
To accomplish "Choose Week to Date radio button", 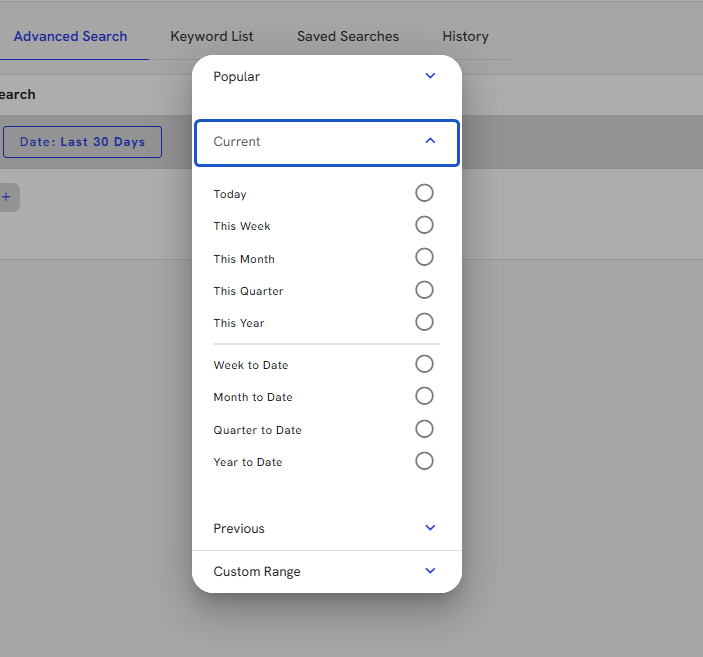I will click(424, 364).
